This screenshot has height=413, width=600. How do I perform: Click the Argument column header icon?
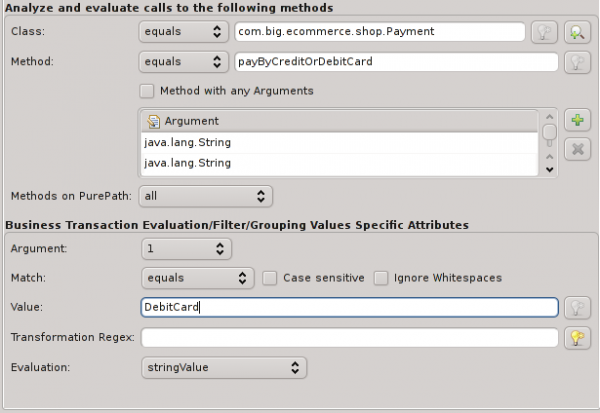click(x=153, y=121)
